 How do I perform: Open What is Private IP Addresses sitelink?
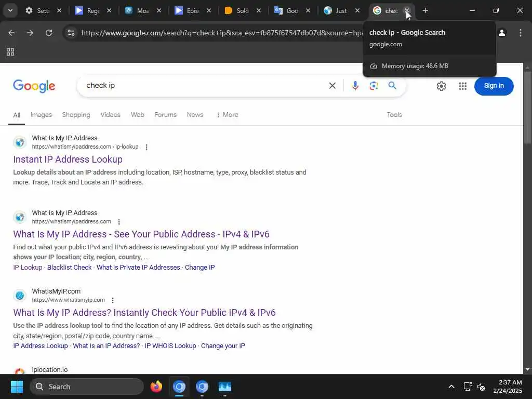click(138, 268)
